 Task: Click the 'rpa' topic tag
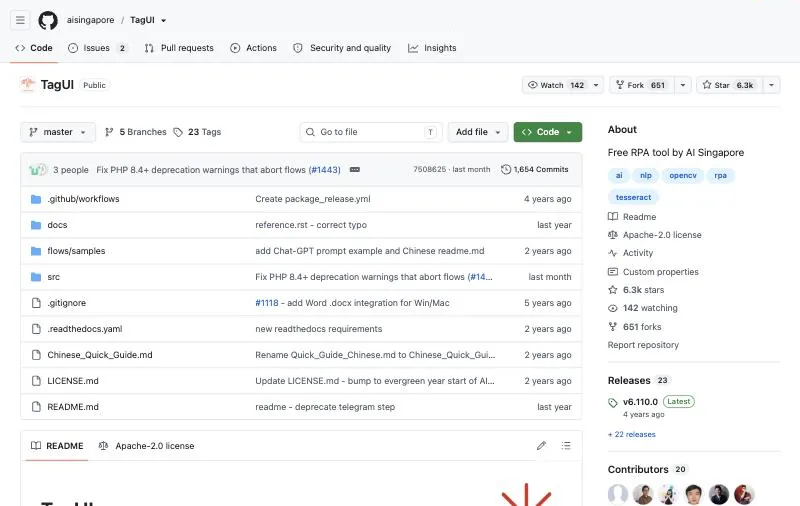[x=720, y=175]
